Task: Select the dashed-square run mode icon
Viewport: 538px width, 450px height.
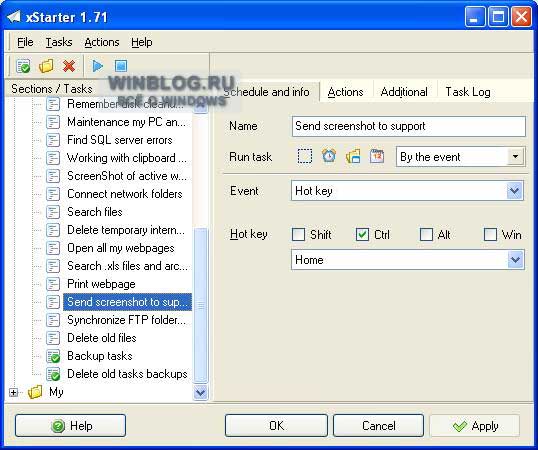Action: [305, 156]
